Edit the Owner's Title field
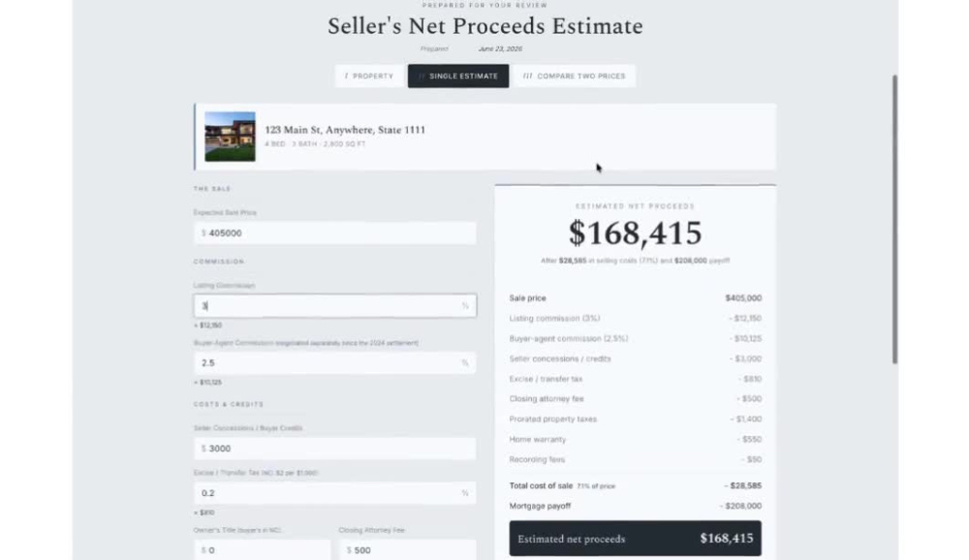Viewport: 969px width, 560px height. click(x=262, y=549)
